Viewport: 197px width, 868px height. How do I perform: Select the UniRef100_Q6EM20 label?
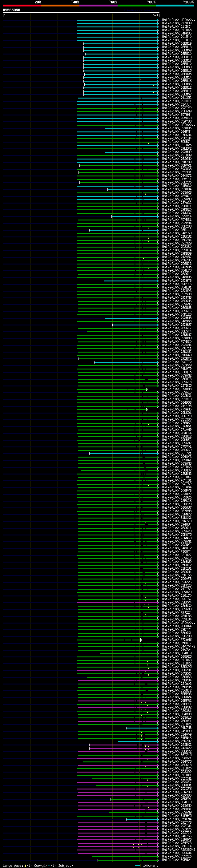176,54
